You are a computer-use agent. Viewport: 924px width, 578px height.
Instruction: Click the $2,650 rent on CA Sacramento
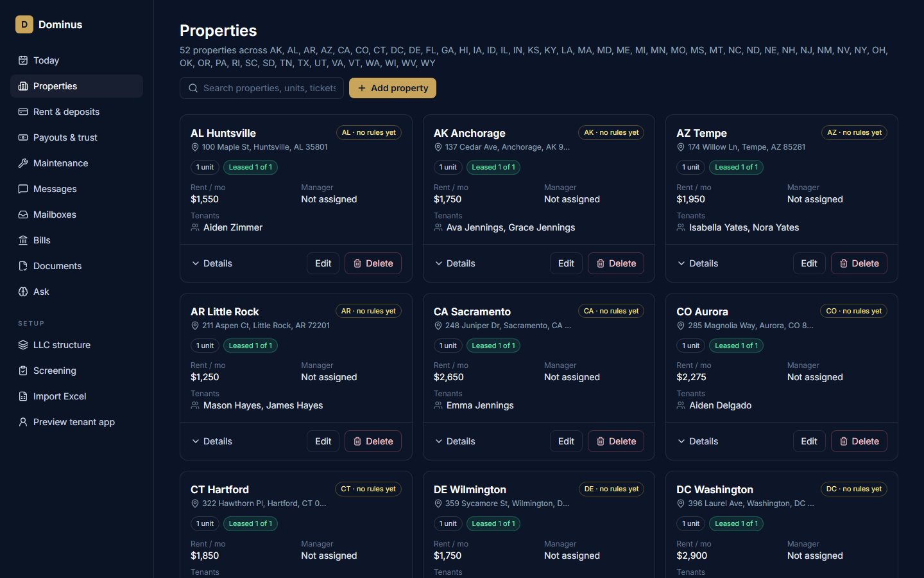pos(449,377)
